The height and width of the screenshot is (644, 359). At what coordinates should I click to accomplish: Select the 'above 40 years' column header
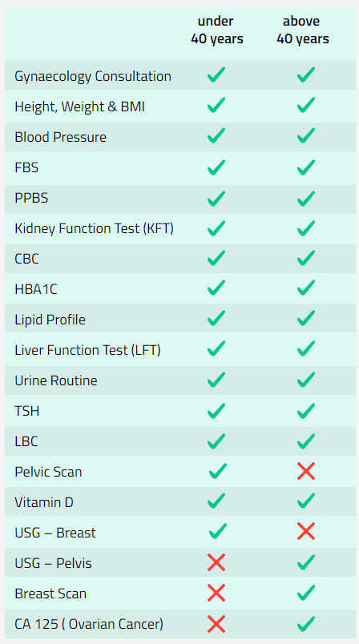(x=302, y=30)
